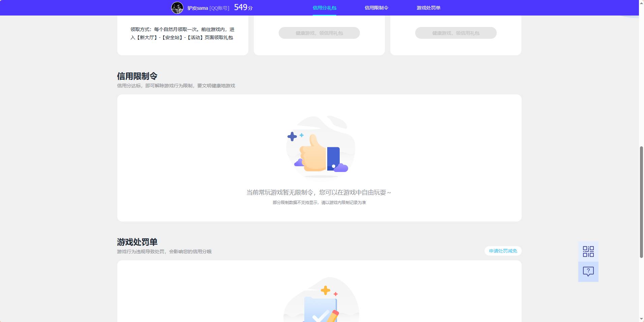Click 申请处罚减免 button
Viewport: 644px width, 322px height.
pos(503,251)
